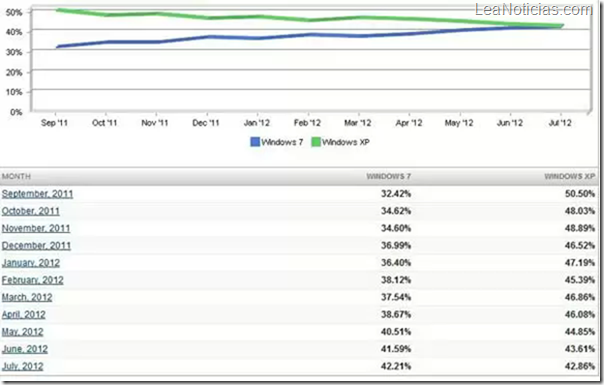This screenshot has width=604, height=385.
Task: Select the 44.85% table cell
Action: coord(580,332)
